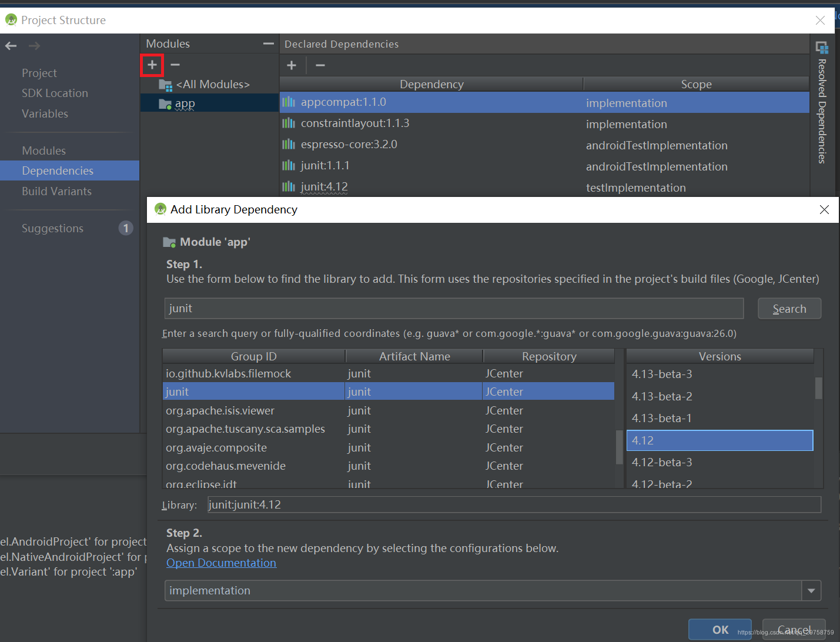Click the Library field showing junit:junit:4.12
Viewport: 840px width, 642px height.
coord(514,504)
